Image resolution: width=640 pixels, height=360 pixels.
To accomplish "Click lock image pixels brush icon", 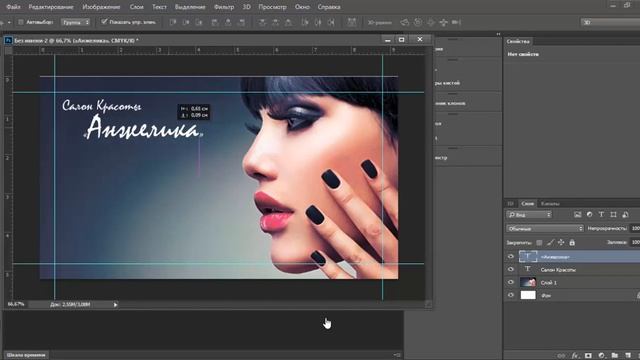I will click(550, 242).
